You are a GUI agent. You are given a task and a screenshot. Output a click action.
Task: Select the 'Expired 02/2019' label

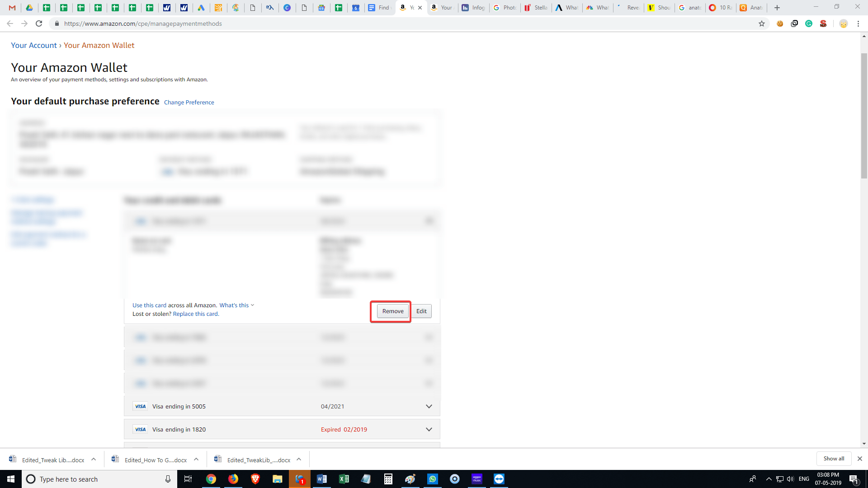[x=344, y=430]
